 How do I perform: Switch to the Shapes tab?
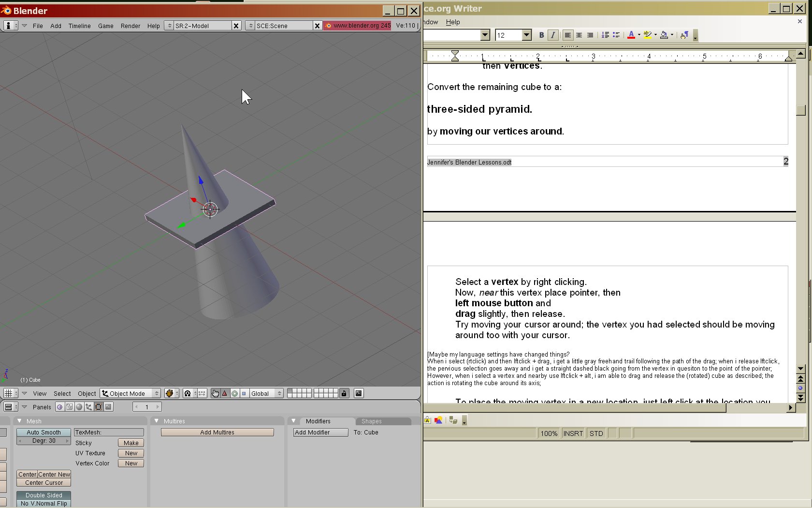click(x=371, y=421)
